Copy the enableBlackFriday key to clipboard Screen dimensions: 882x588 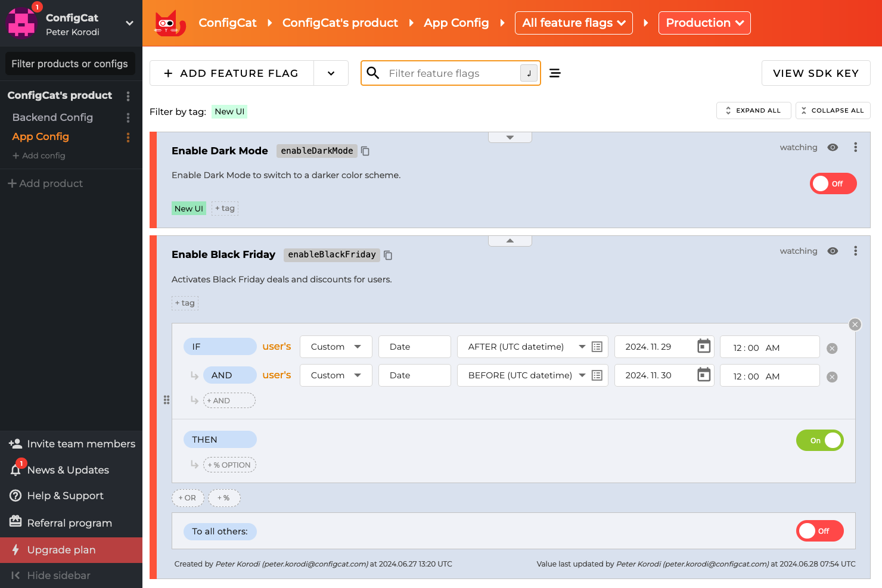388,255
